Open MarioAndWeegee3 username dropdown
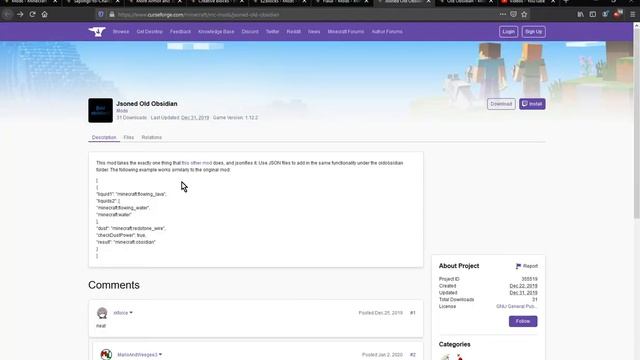 (140, 355)
